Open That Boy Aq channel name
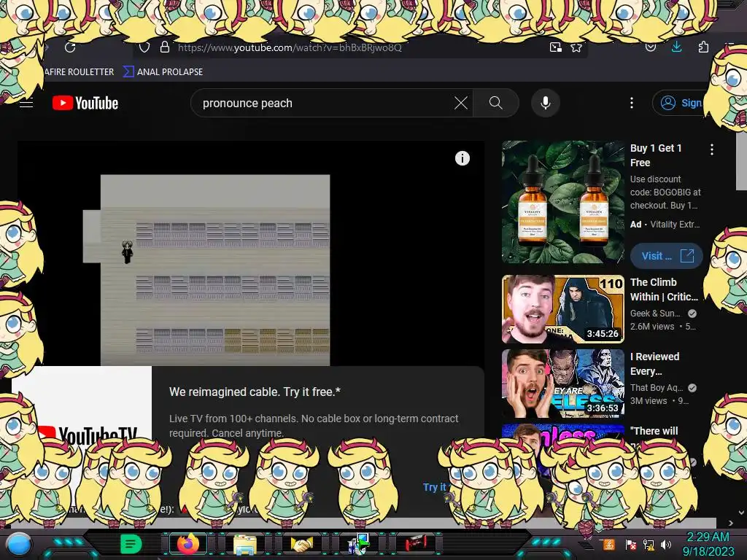Viewport: 747px width, 560px height. (657, 388)
